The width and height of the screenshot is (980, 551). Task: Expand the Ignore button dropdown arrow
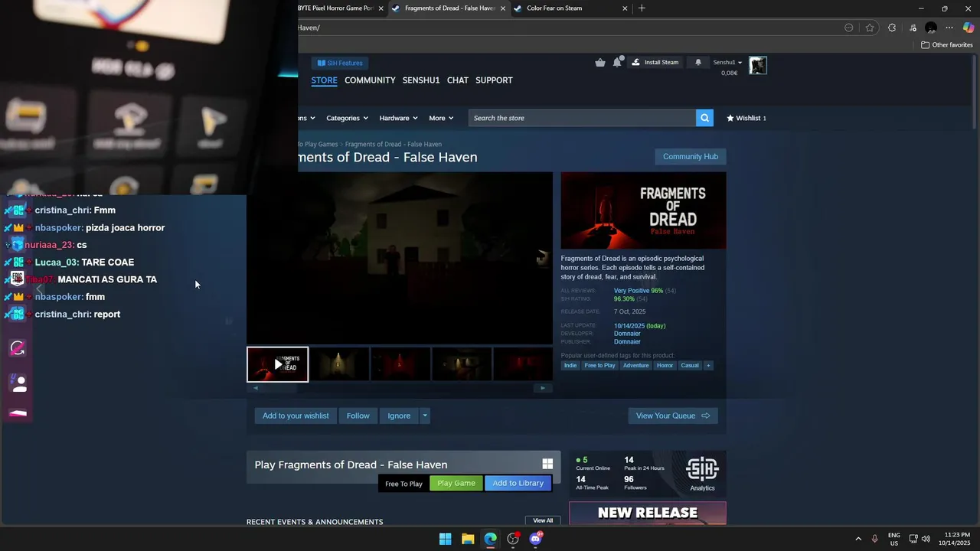425,416
